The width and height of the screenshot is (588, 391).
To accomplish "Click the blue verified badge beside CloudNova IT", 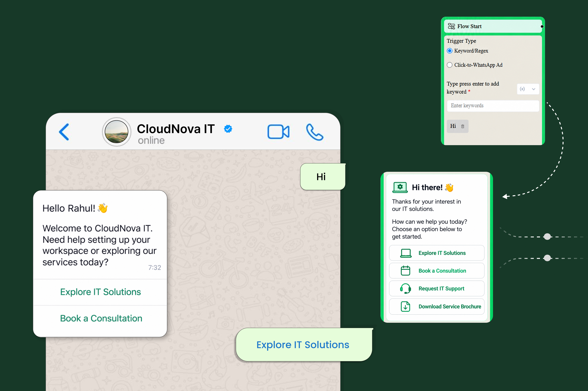I will click(x=228, y=129).
